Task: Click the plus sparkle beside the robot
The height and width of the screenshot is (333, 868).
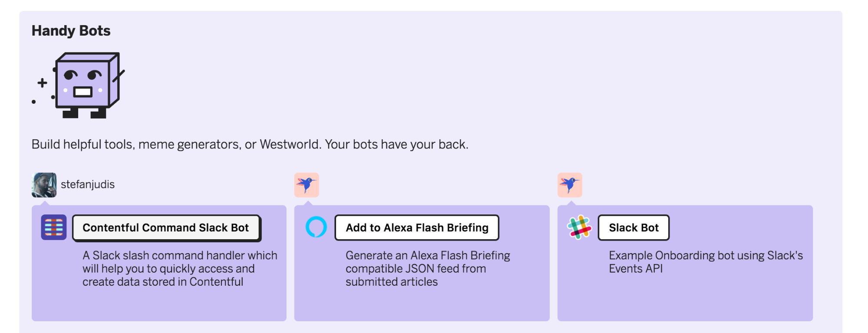Action: (x=42, y=82)
